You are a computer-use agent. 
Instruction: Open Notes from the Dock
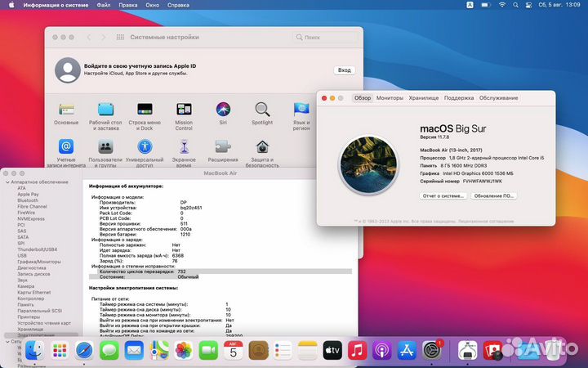click(308, 351)
